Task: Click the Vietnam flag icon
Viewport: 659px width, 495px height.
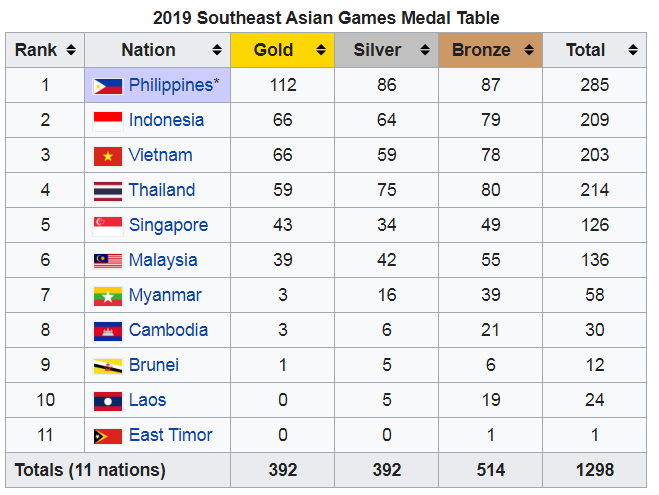Action: pyautogui.click(x=108, y=156)
